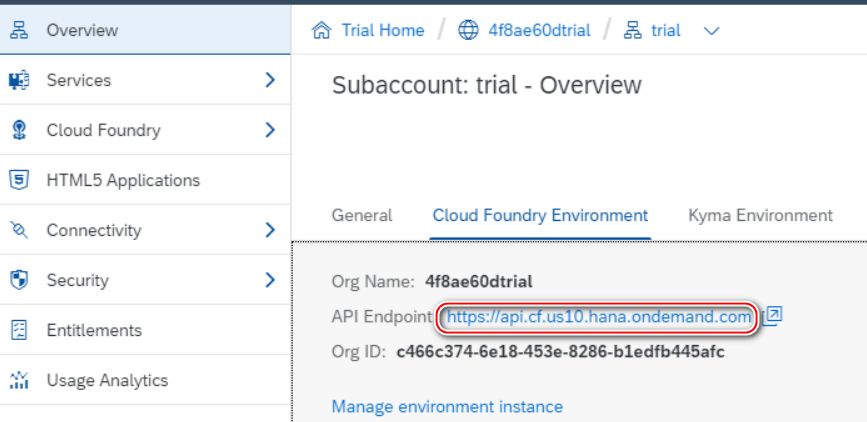
Task: Click the globe icon beside 4f8ae60dtrial
Action: click(x=468, y=30)
